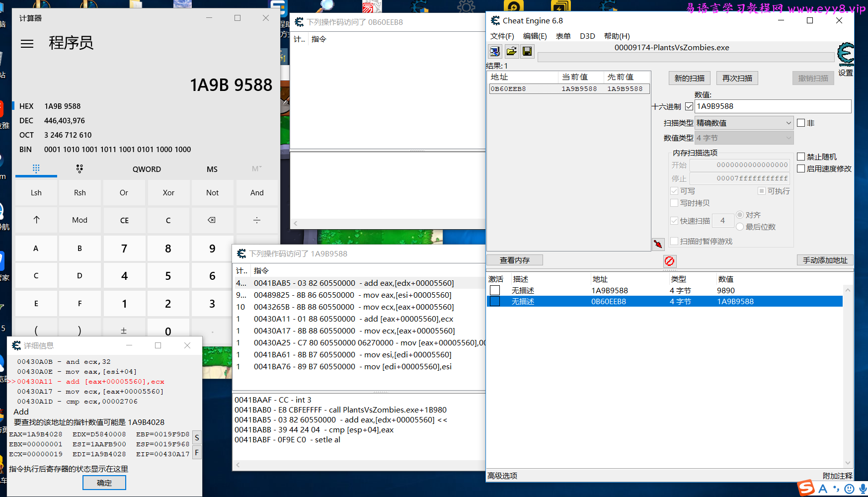Select found address 0B60EEB8 result row
The height and width of the screenshot is (497, 868).
click(569, 89)
